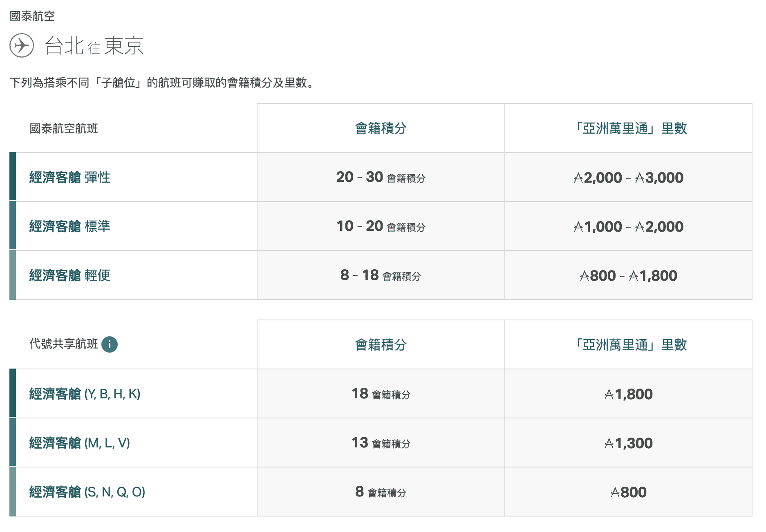Click the A800 miles cell for S, N, Q, O
The width and height of the screenshot is (766, 532).
pos(629,492)
